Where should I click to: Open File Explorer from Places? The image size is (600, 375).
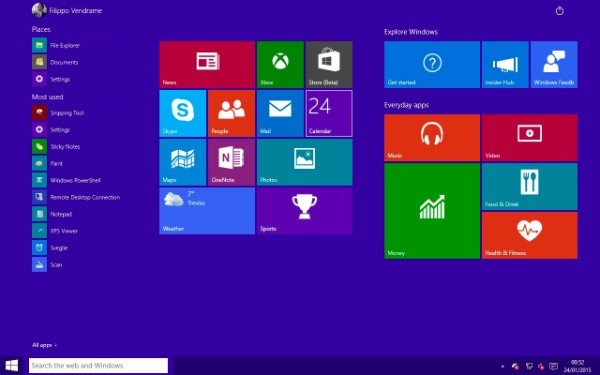(56, 45)
